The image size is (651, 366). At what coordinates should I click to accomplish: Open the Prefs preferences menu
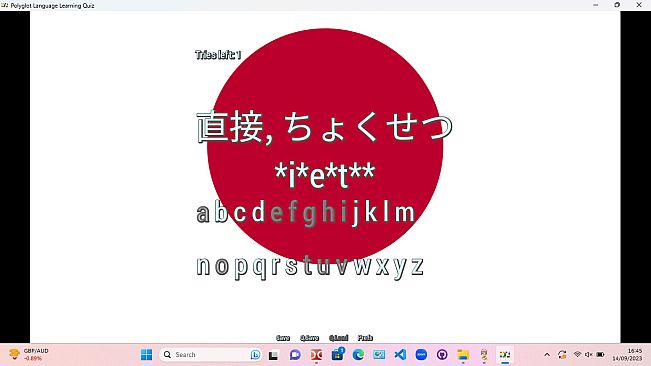coord(365,338)
